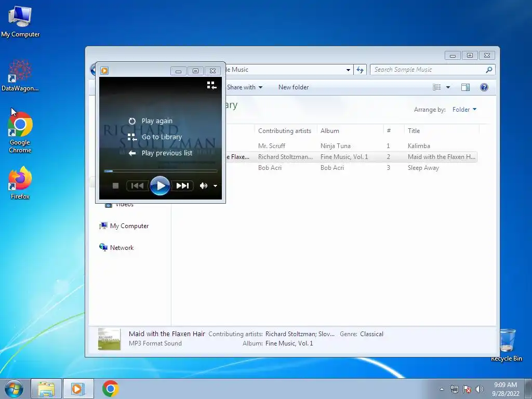Select the Sleep Away title cell
This screenshot has height=399, width=532.
423,168
